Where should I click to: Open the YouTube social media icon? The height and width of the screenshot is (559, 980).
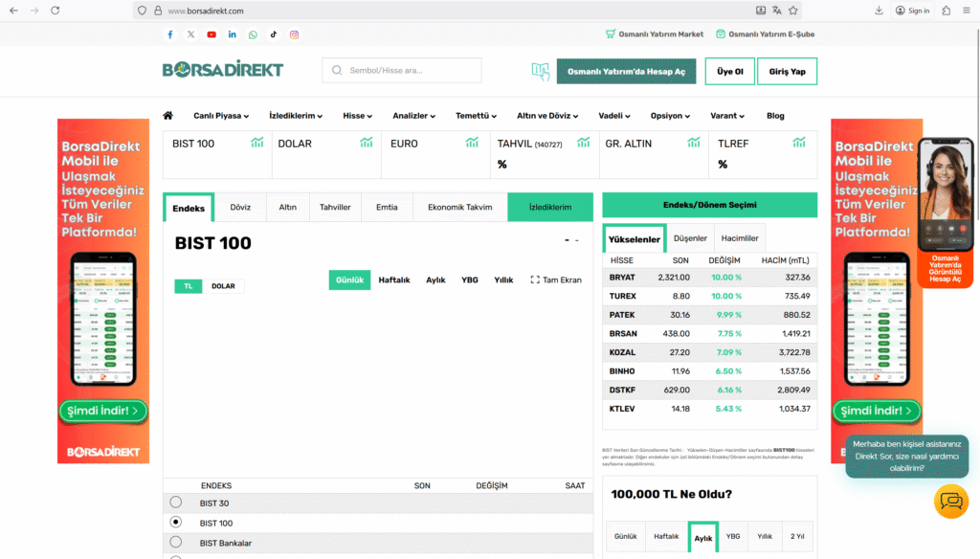click(x=212, y=34)
